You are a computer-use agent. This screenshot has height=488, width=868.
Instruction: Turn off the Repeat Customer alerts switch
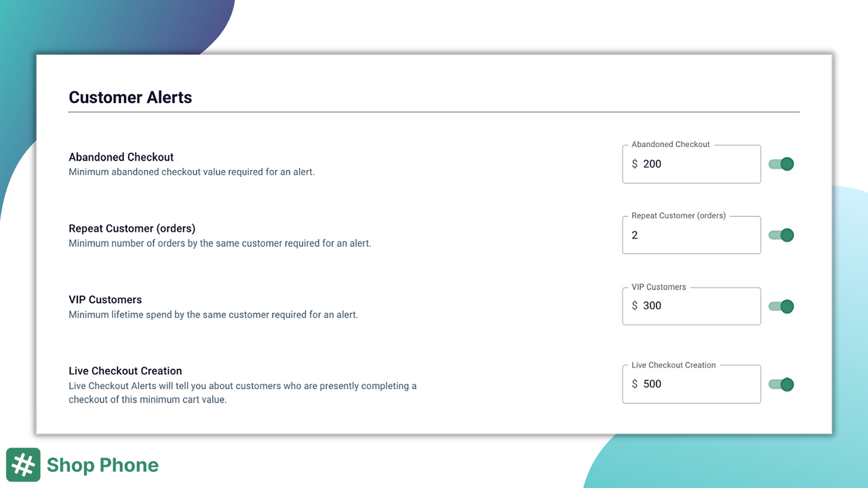pyautogui.click(x=781, y=235)
